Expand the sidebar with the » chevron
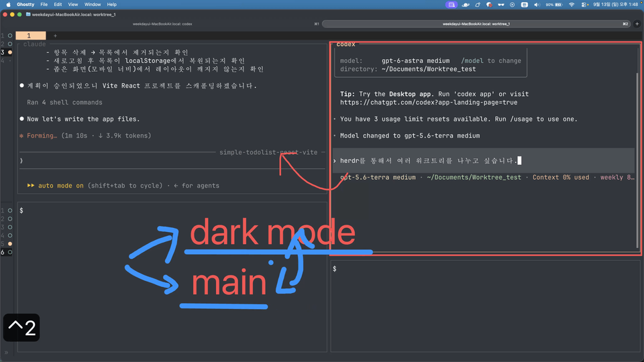Viewport: 644px width, 362px height. pyautogui.click(x=6, y=352)
